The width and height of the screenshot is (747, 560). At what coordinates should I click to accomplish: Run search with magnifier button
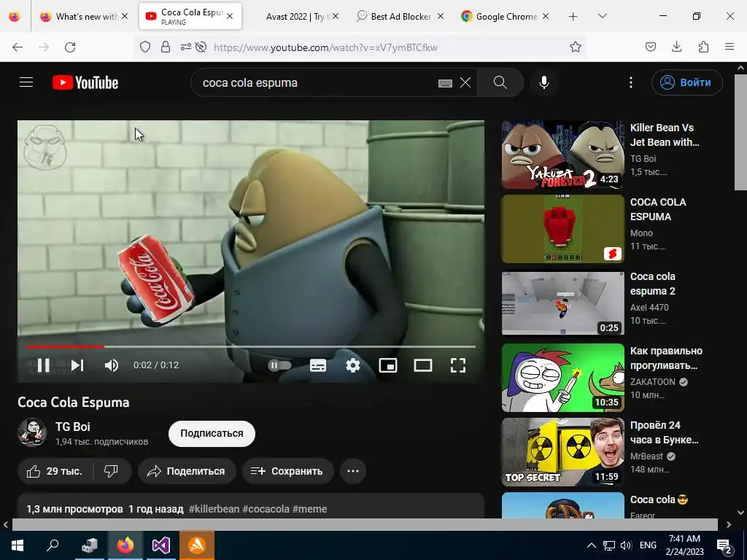500,82
